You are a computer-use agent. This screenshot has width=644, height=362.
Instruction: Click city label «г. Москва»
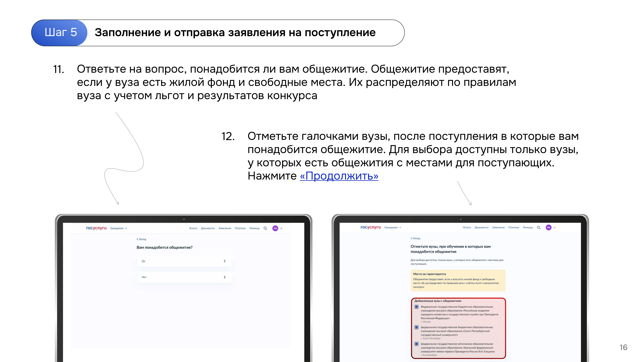click(426, 322)
